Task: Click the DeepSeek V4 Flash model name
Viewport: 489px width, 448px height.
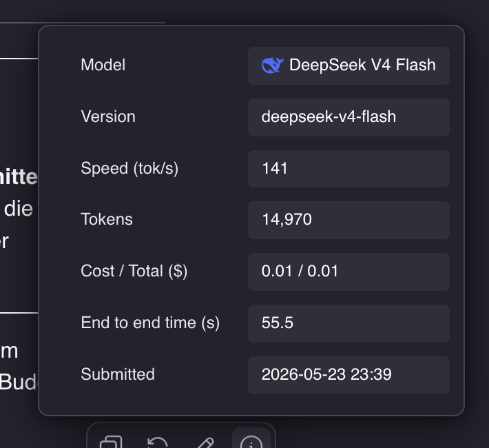Action: (x=362, y=65)
